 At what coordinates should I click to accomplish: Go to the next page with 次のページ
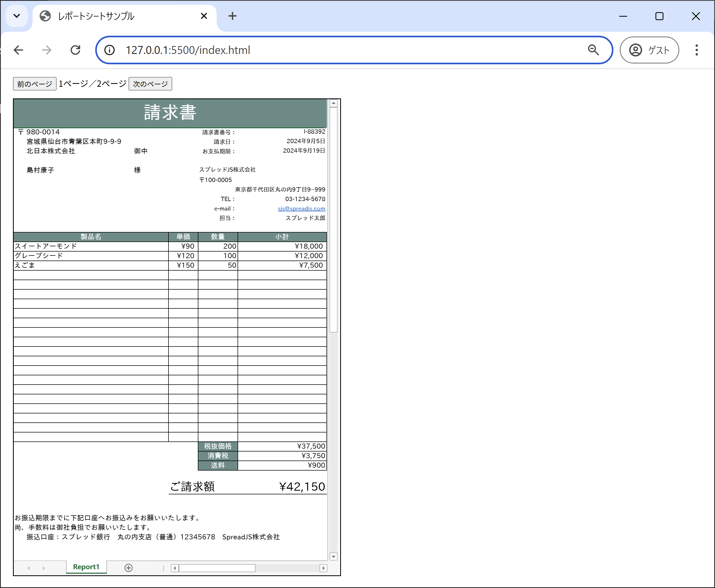point(151,84)
